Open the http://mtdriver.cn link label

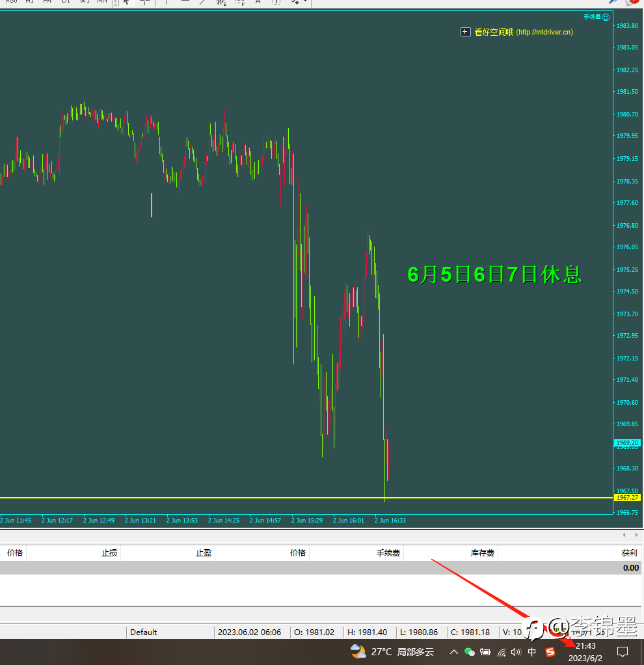(544, 33)
